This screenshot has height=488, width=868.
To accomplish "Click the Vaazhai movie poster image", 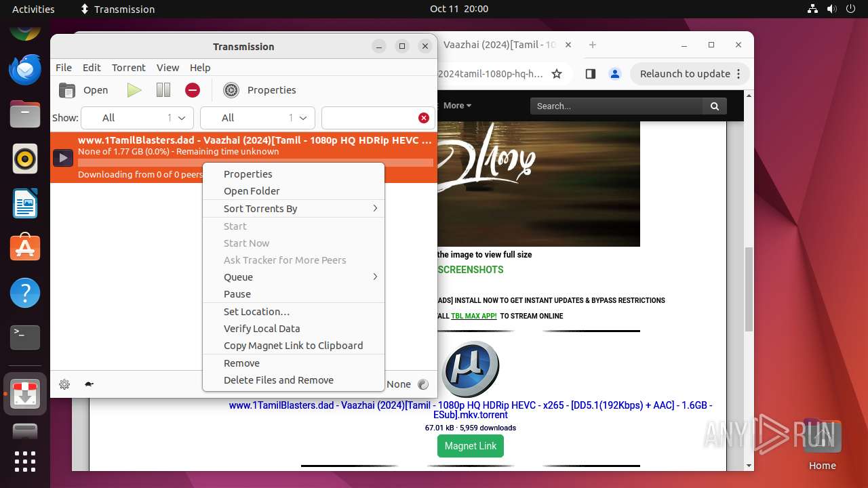I will click(x=538, y=184).
